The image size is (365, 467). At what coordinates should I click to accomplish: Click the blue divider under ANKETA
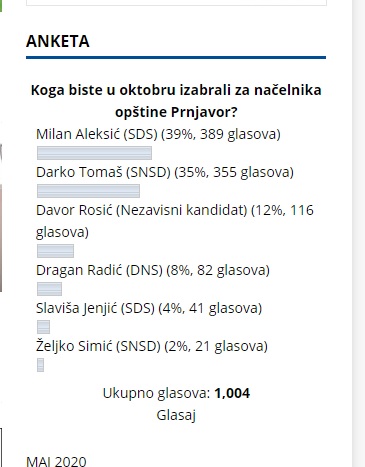click(176, 58)
